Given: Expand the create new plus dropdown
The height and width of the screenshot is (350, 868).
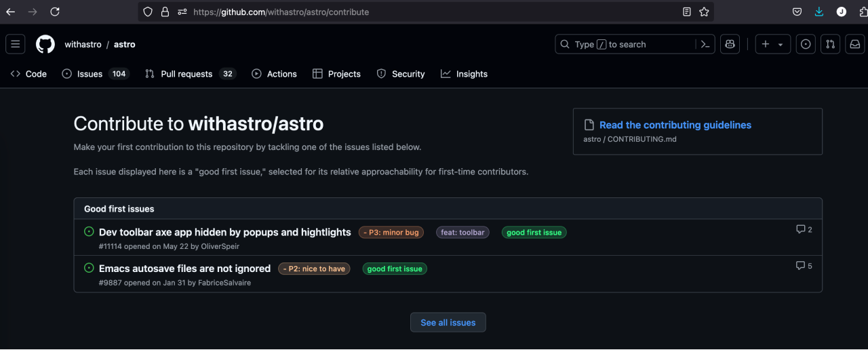Looking at the screenshot, I should [772, 44].
